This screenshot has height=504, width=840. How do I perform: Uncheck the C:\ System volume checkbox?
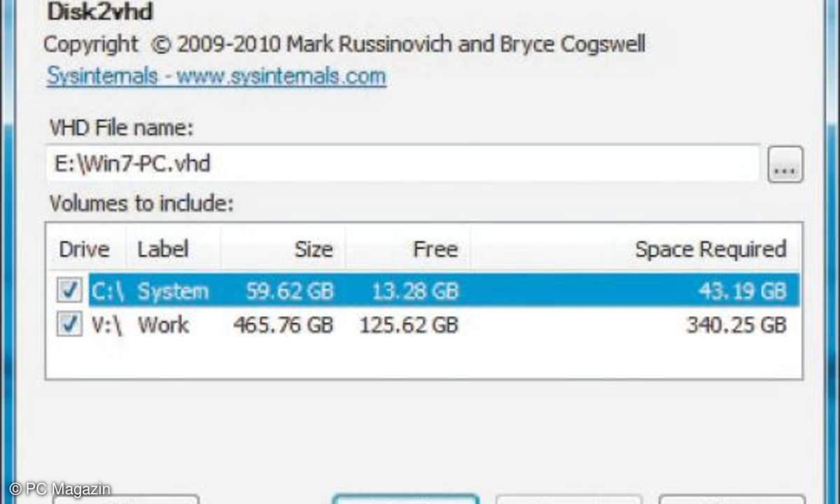69,290
